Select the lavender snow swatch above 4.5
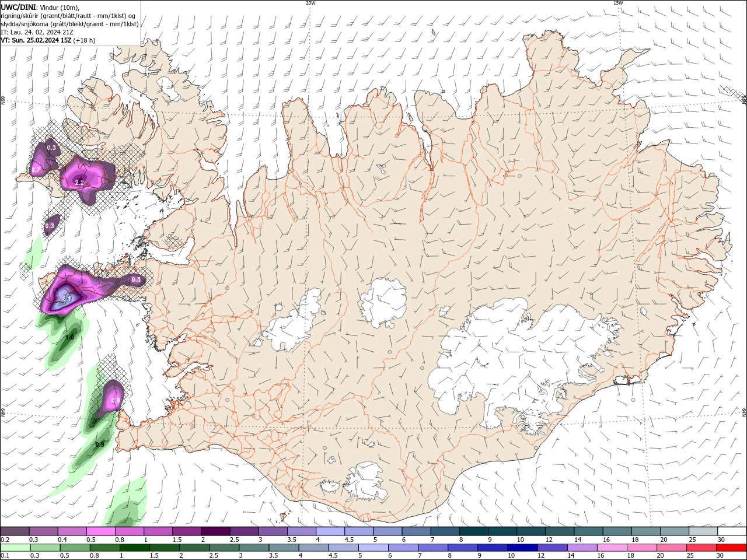747x560 pixels. click(358, 531)
